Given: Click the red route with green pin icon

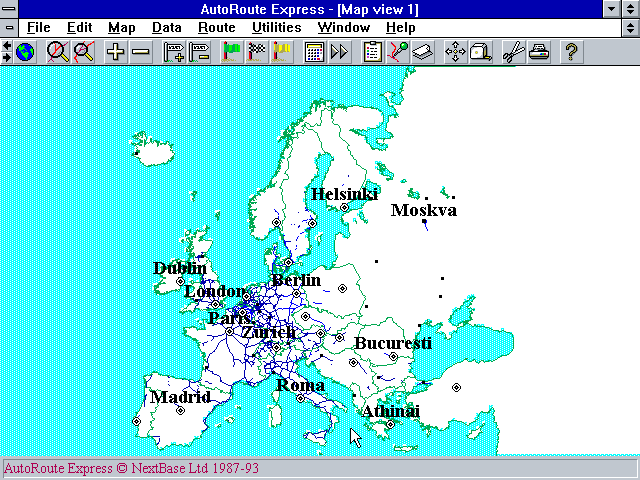Looking at the screenshot, I should [x=398, y=52].
